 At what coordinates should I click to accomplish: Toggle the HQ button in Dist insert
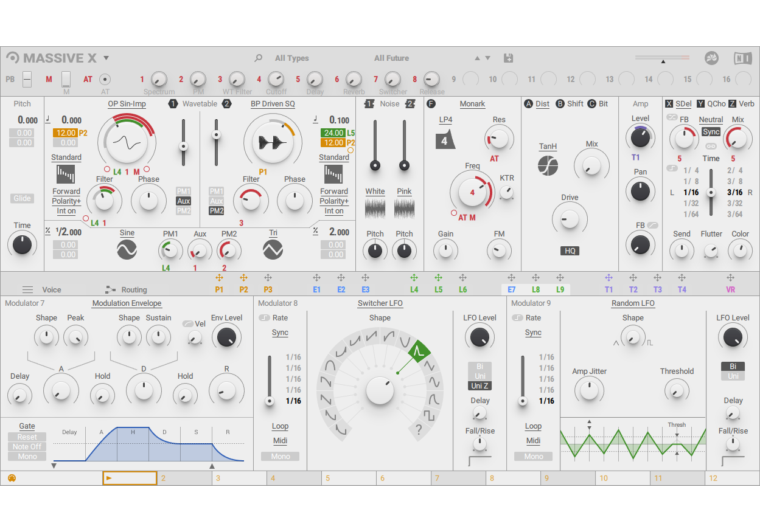[x=570, y=250]
